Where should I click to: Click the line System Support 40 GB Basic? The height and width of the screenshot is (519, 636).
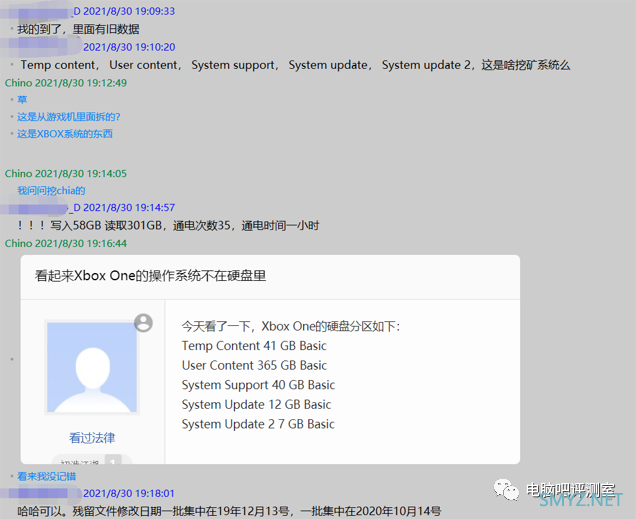[258, 385]
